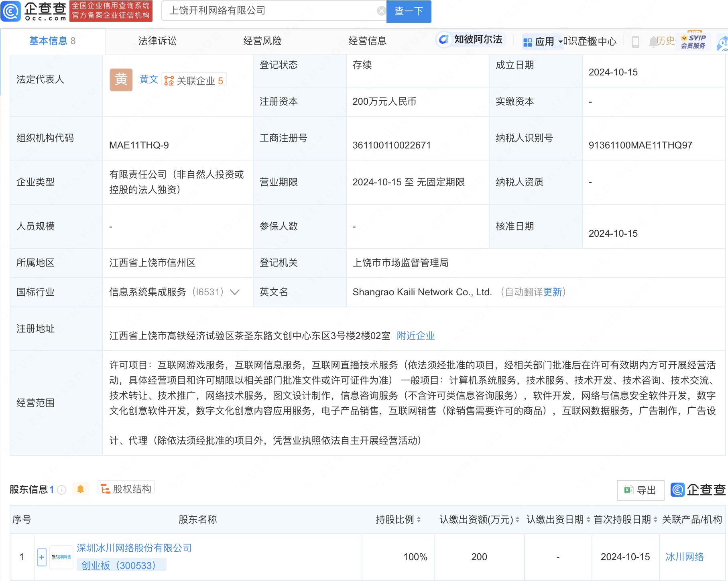Clear the search box with the X icon
This screenshot has height=581, width=728.
381,11
